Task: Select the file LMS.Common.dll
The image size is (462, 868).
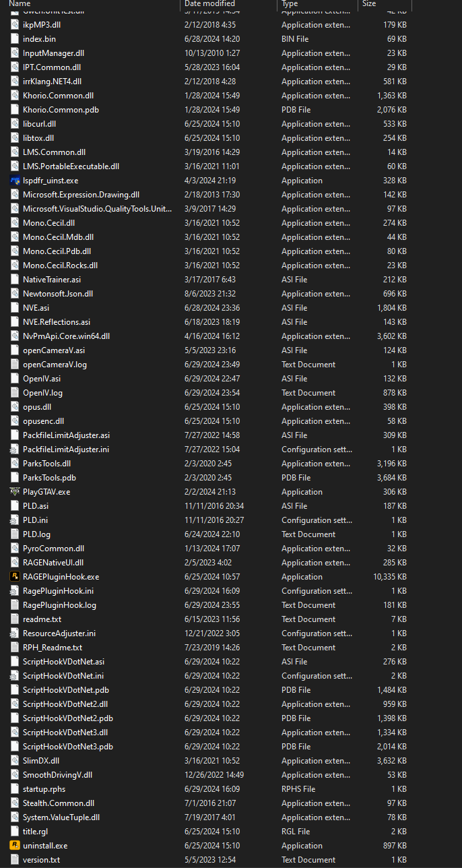Action: pos(55,152)
